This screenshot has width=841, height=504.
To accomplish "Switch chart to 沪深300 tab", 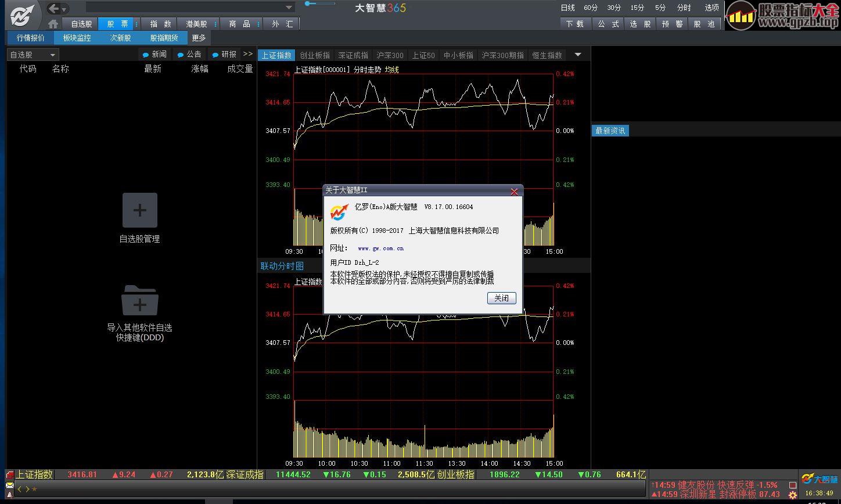I will (390, 55).
